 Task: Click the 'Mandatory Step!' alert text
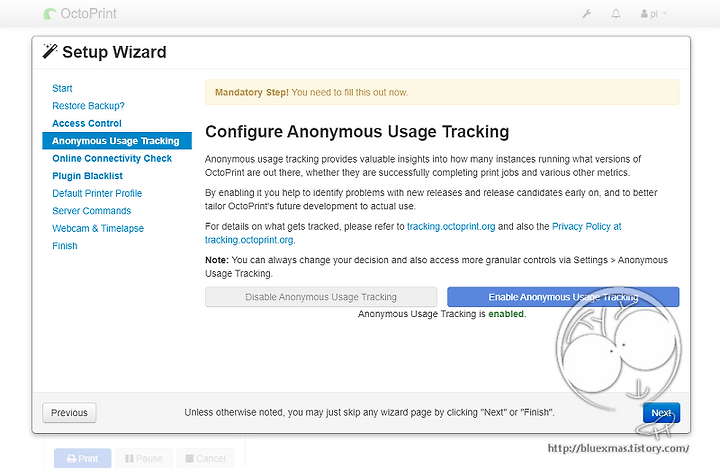click(x=252, y=92)
